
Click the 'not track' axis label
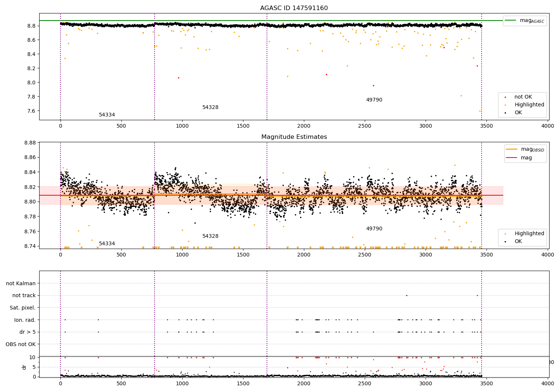click(24, 296)
